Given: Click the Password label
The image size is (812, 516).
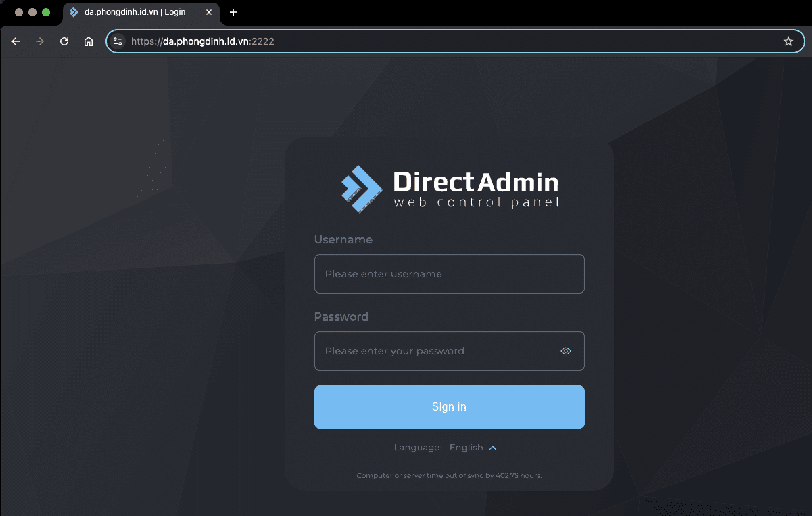Looking at the screenshot, I should tap(341, 316).
